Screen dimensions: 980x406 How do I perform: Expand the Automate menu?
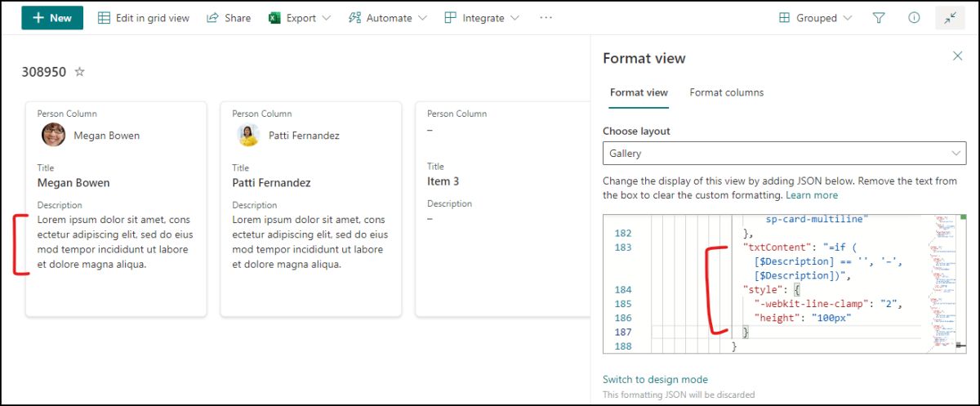(x=387, y=18)
